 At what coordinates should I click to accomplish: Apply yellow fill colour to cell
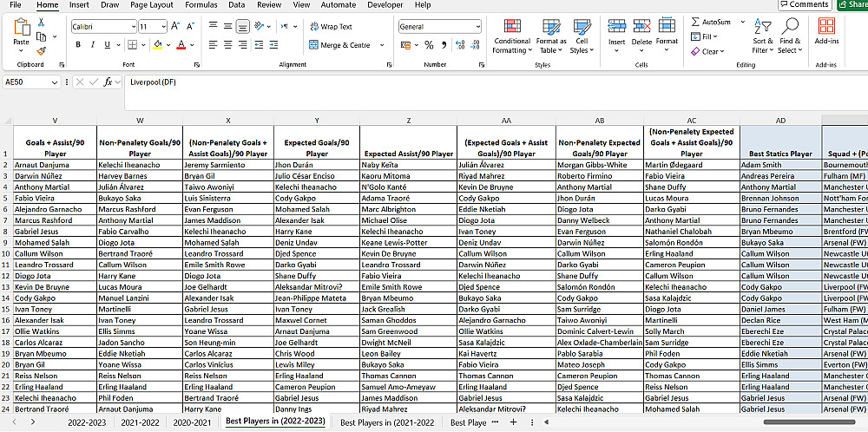point(158,45)
